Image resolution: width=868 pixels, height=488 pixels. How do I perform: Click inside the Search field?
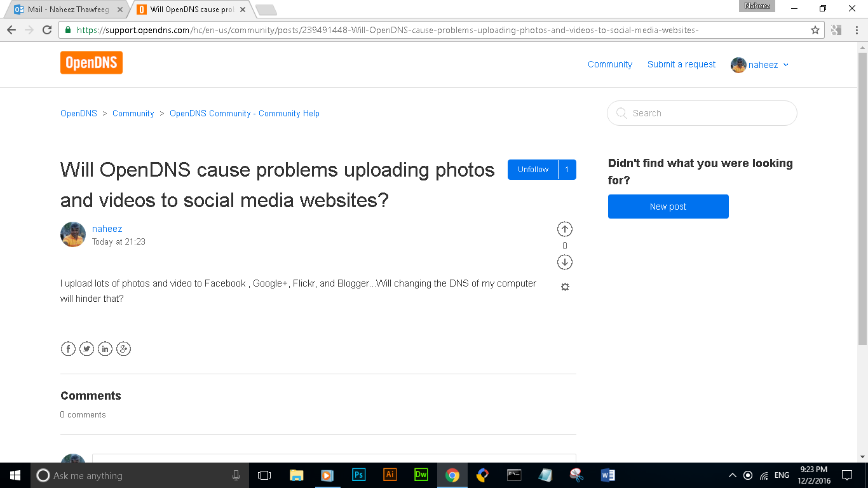tap(702, 113)
